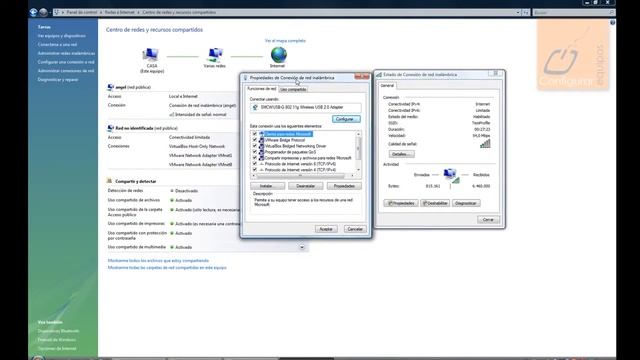Click Opciones de Internet under Vea también

[57, 349]
